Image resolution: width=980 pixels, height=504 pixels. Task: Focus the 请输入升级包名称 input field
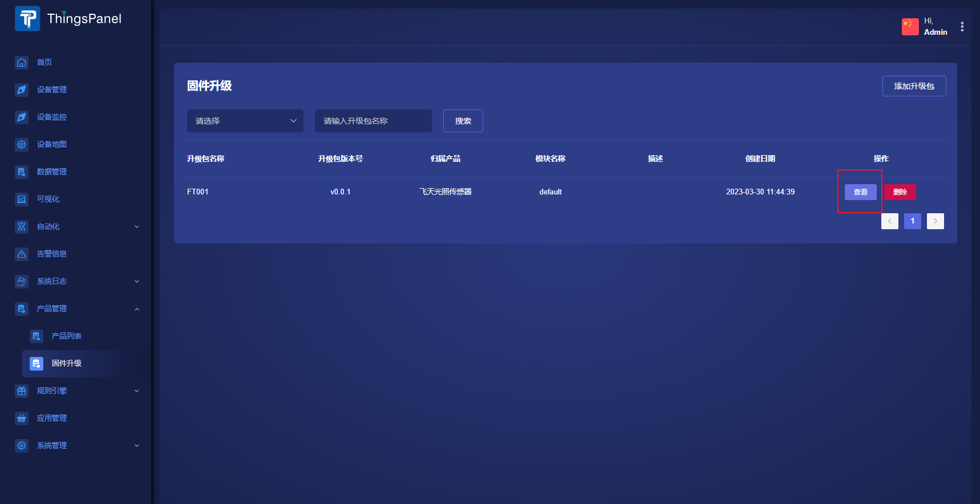click(373, 121)
